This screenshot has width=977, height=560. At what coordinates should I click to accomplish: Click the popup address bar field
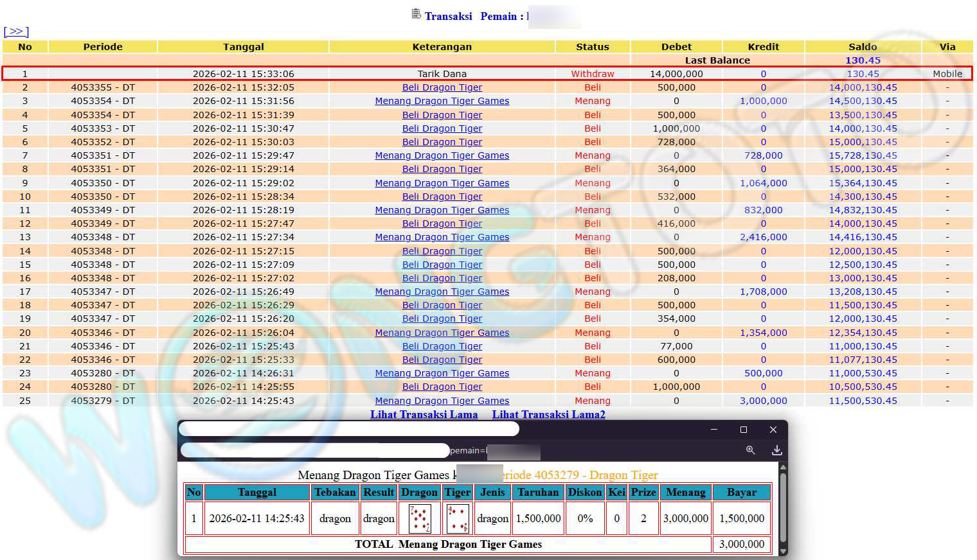(315, 450)
